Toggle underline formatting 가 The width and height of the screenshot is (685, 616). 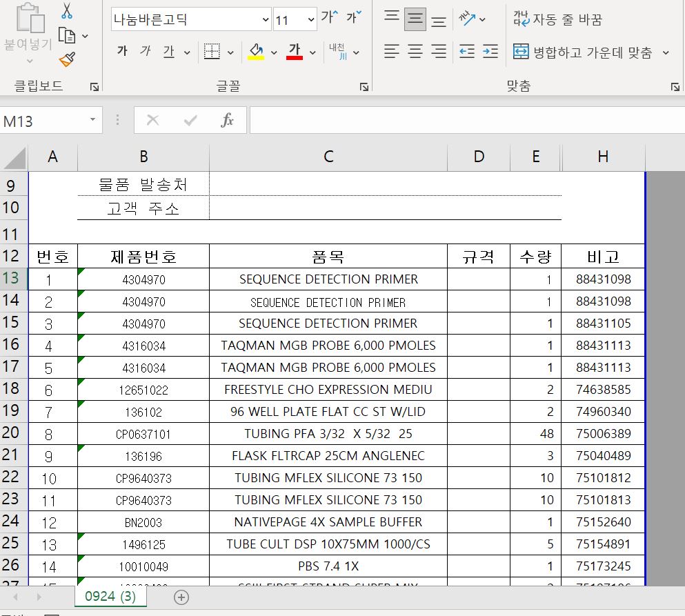(x=168, y=52)
